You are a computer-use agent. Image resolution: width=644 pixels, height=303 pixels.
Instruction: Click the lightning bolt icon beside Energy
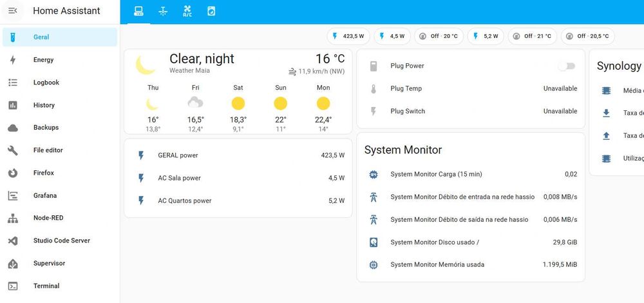click(13, 59)
